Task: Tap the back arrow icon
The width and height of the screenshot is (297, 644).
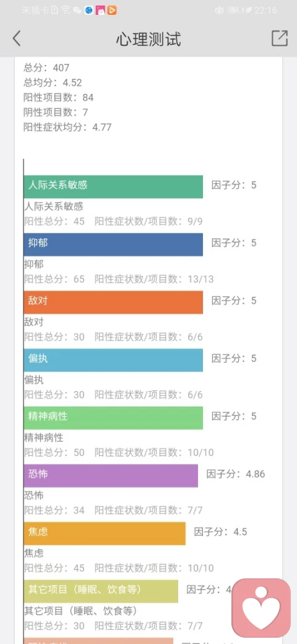Action: [x=17, y=38]
